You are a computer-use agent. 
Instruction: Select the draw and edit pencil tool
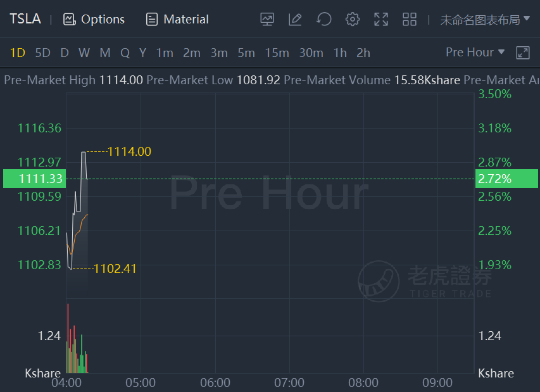point(295,19)
